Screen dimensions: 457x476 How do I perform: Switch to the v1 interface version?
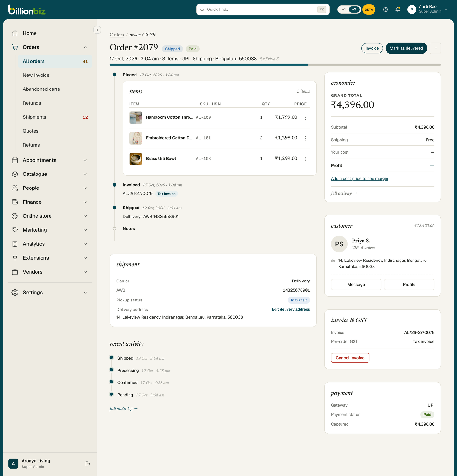344,10
